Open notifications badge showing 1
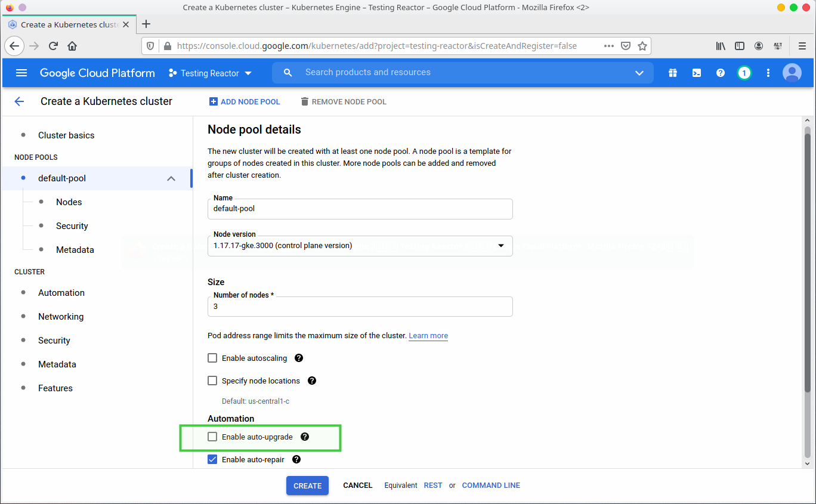 point(744,73)
